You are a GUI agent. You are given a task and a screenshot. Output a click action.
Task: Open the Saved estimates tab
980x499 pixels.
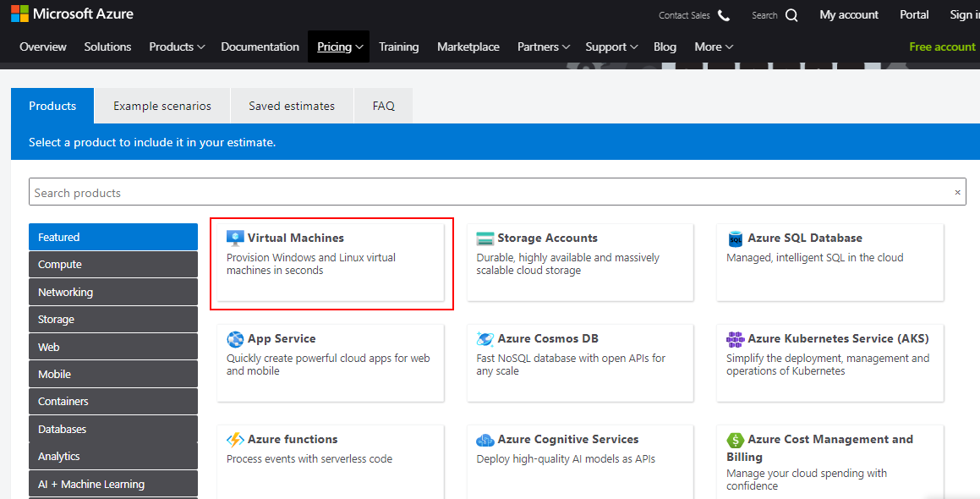point(292,107)
